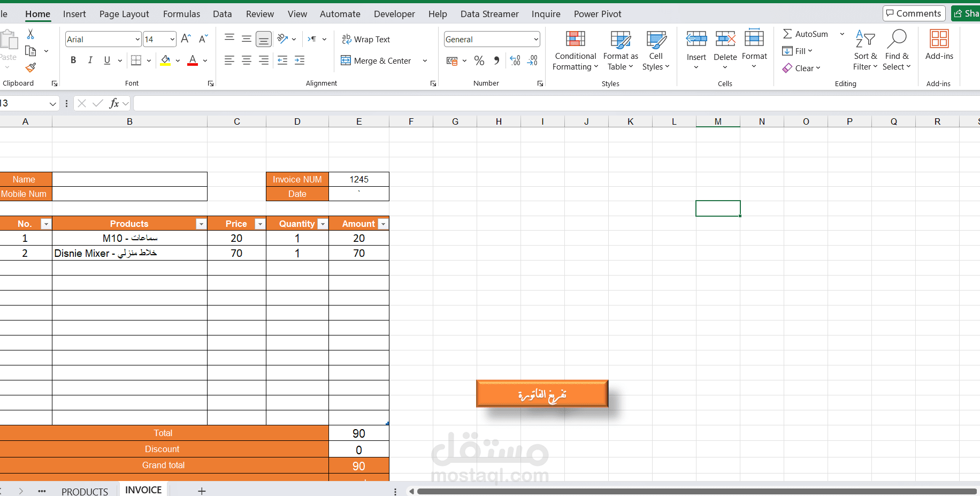
Task: Apply Comma Style format
Action: tap(497, 60)
